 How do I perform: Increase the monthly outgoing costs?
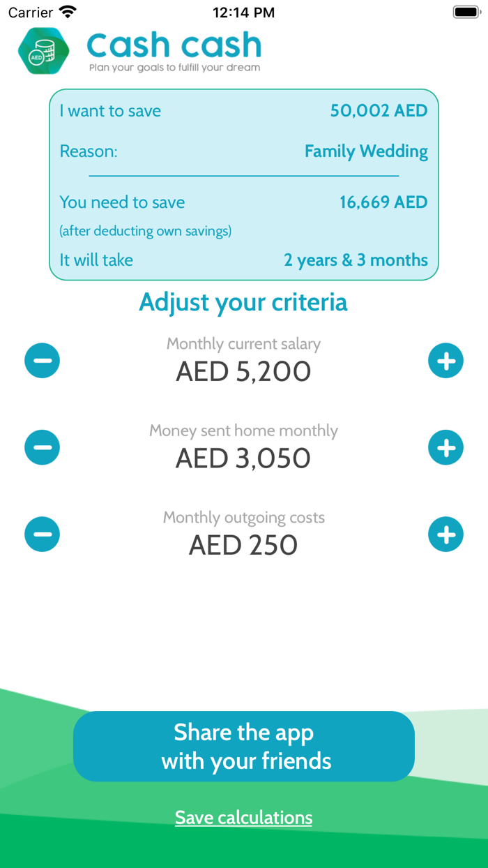point(445,534)
